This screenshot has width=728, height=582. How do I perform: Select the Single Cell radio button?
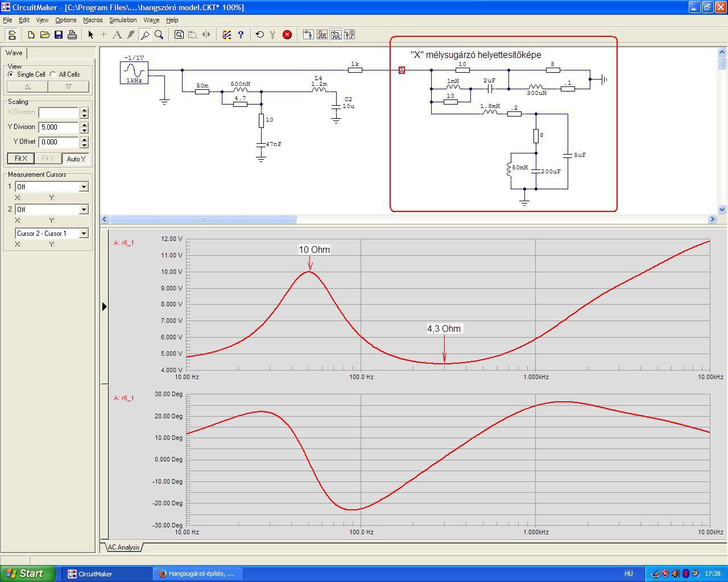pyautogui.click(x=11, y=74)
